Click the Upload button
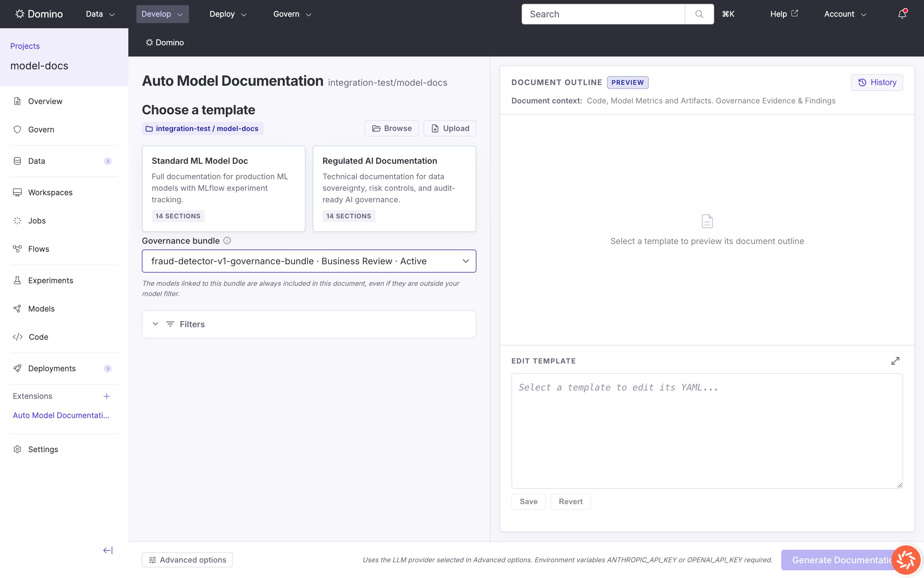The image size is (924, 578). (450, 128)
